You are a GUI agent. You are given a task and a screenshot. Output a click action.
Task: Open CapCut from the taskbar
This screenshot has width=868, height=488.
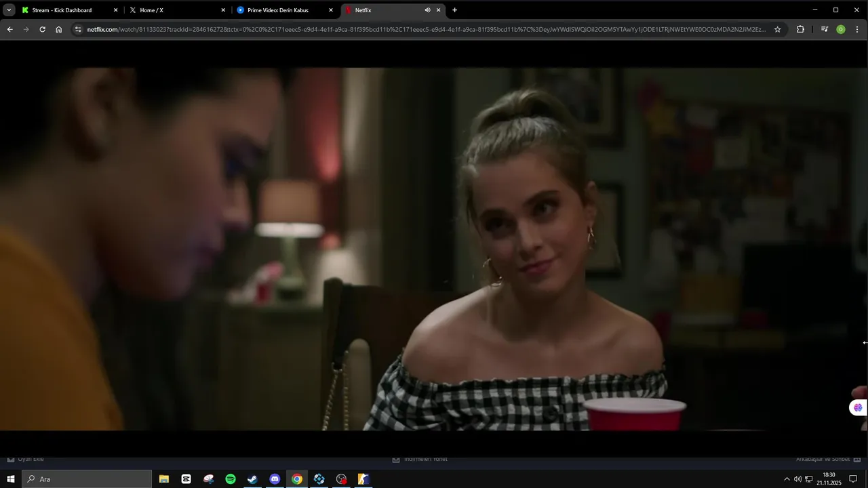pos(186,479)
